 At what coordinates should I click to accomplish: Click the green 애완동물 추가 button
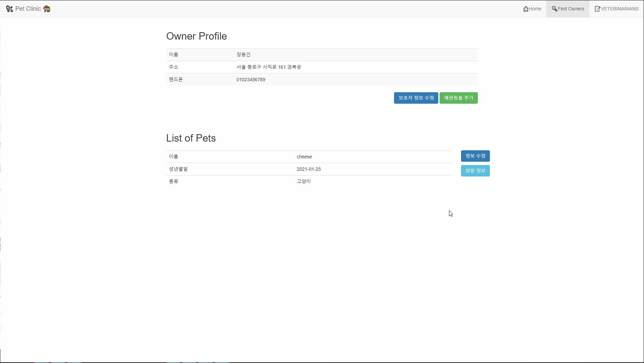pyautogui.click(x=458, y=98)
